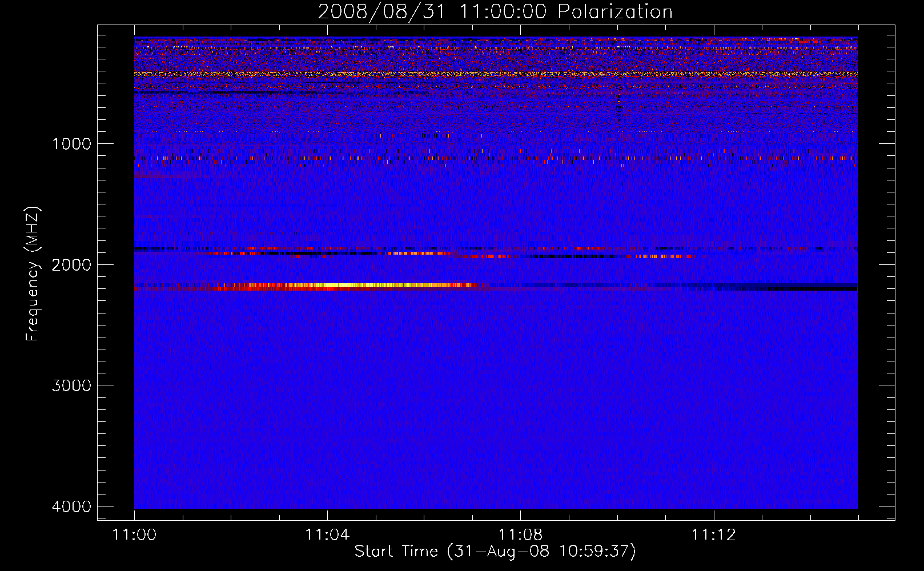Click the 11:04 time tick label
The image size is (924, 571).
(x=327, y=535)
